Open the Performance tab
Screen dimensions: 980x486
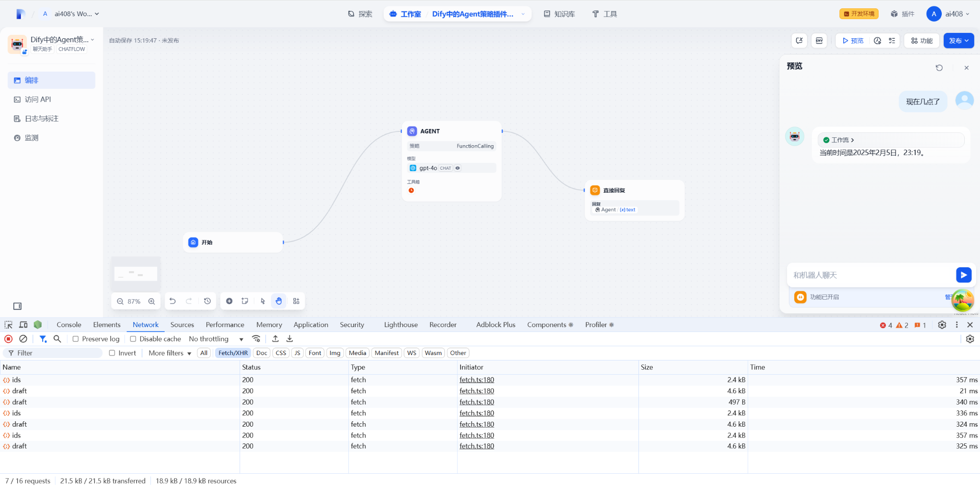[225, 325]
